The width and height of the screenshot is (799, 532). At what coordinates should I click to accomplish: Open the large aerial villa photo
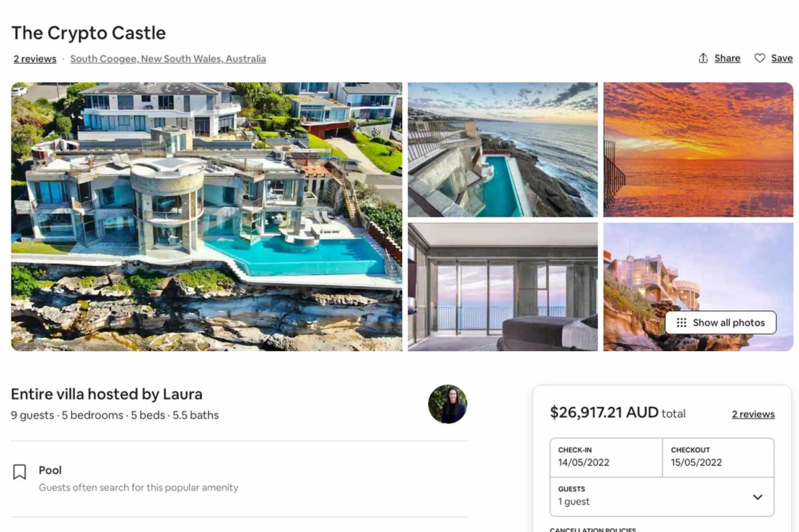tap(206, 216)
